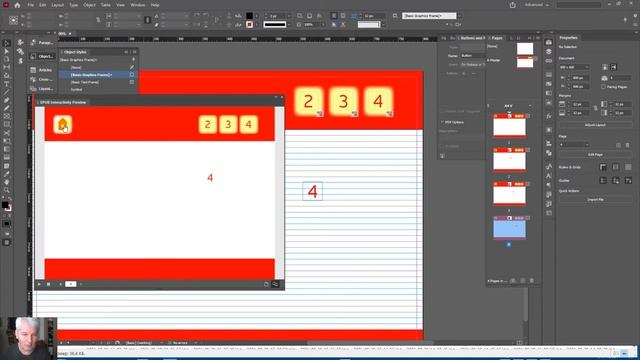Toggle Baseline Grid in Rulers & Grids
Image resolution: width=640 pixels, height=360 pixels.
click(x=616, y=167)
